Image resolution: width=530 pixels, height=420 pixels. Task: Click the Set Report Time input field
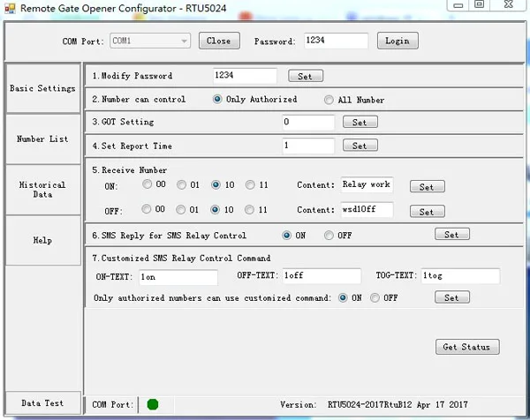(x=308, y=146)
